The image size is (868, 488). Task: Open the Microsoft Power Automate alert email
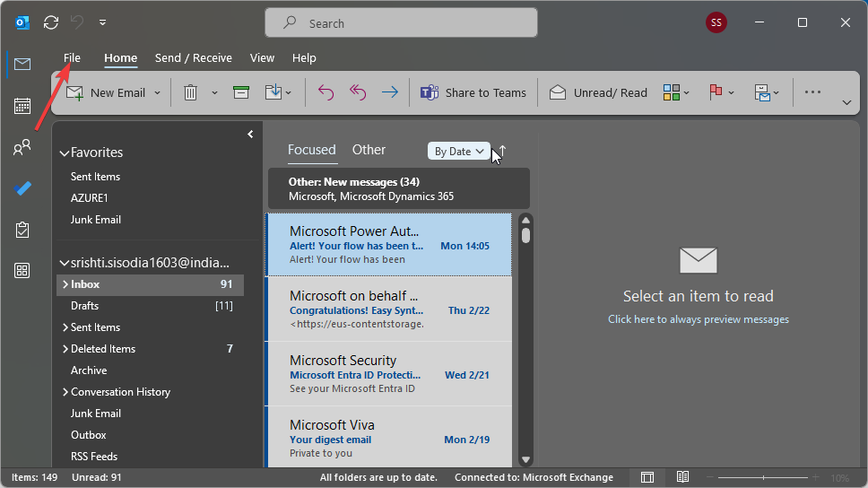click(389, 245)
